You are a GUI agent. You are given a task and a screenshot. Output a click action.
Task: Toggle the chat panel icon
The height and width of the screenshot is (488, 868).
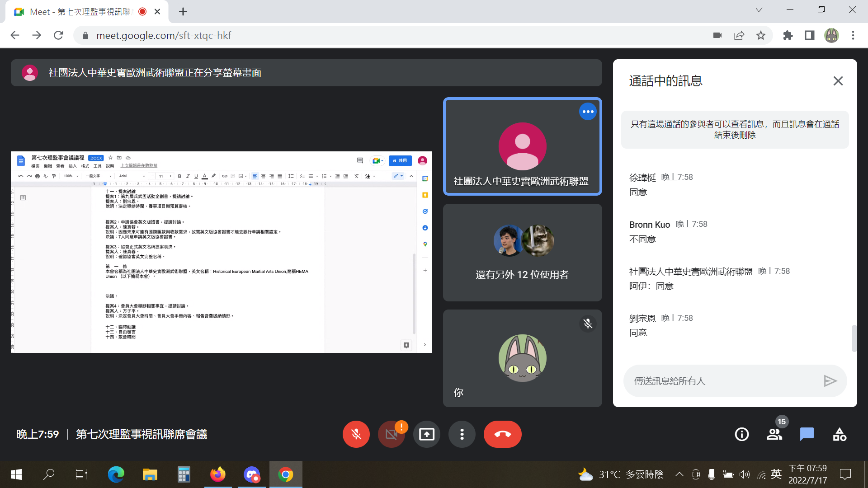coord(807,434)
